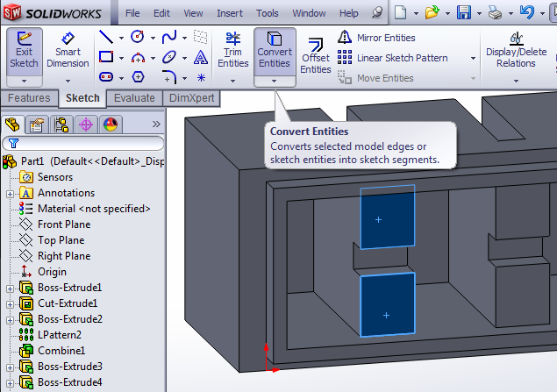The image size is (557, 392).
Task: Open the View menu
Action: (193, 13)
